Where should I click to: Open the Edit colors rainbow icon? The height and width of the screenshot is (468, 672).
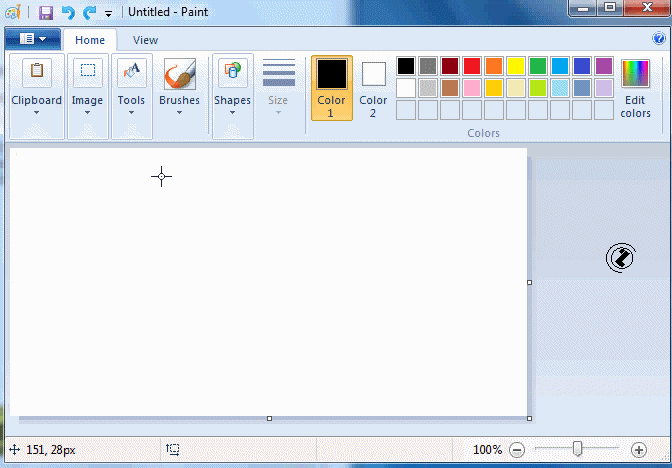click(x=635, y=75)
